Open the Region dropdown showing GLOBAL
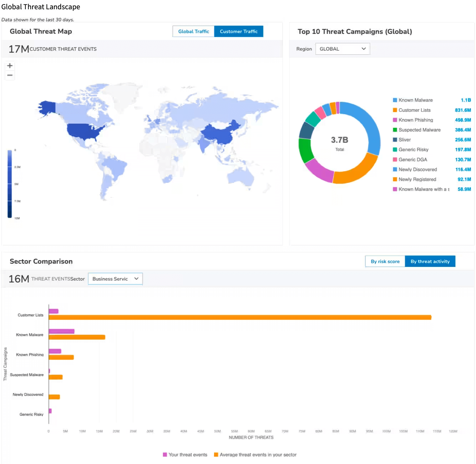 pyautogui.click(x=342, y=49)
